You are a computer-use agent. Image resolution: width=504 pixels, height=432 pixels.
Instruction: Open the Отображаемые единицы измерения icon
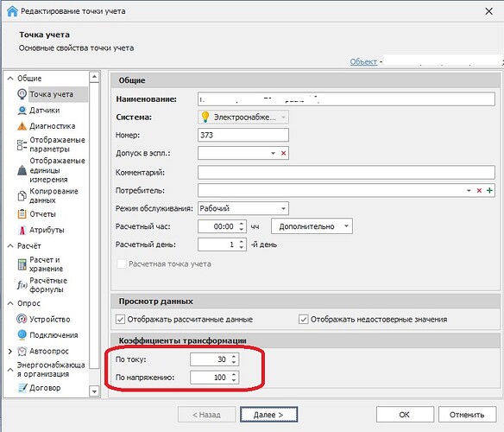(x=22, y=170)
